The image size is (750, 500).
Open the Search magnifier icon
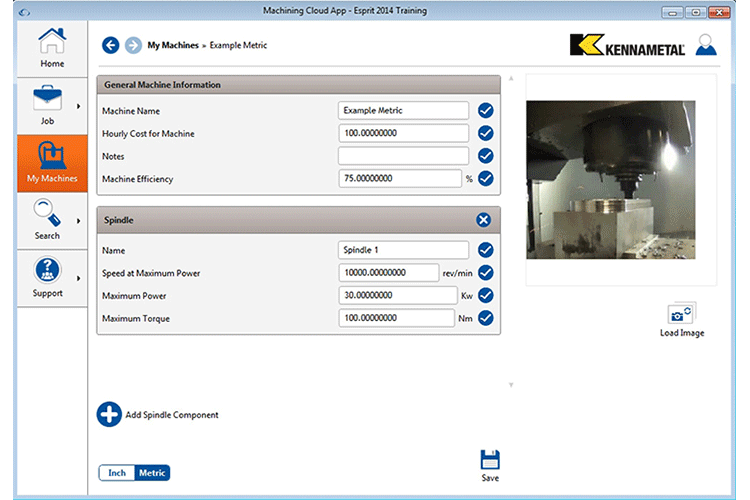pos(47,212)
